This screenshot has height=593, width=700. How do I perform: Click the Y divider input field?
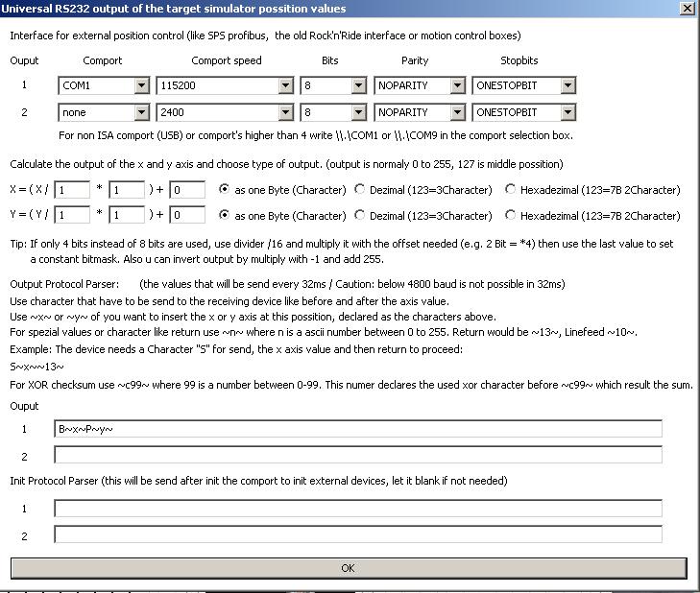pos(72,215)
